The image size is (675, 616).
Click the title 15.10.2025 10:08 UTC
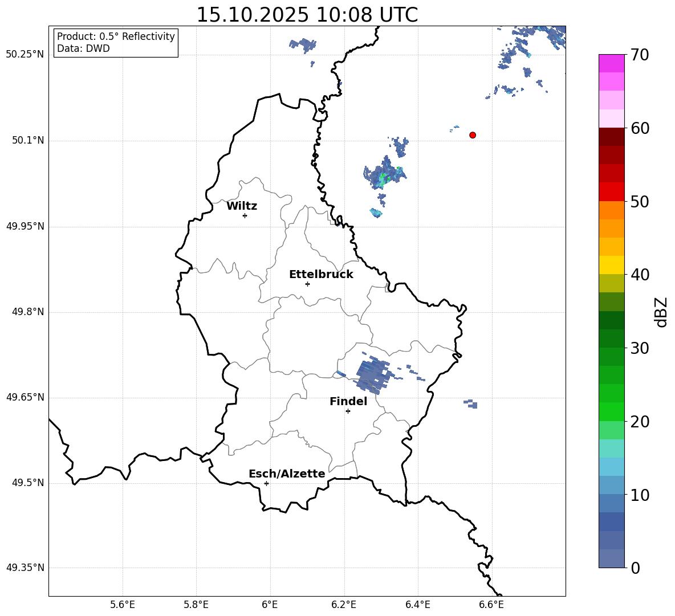[x=307, y=15]
